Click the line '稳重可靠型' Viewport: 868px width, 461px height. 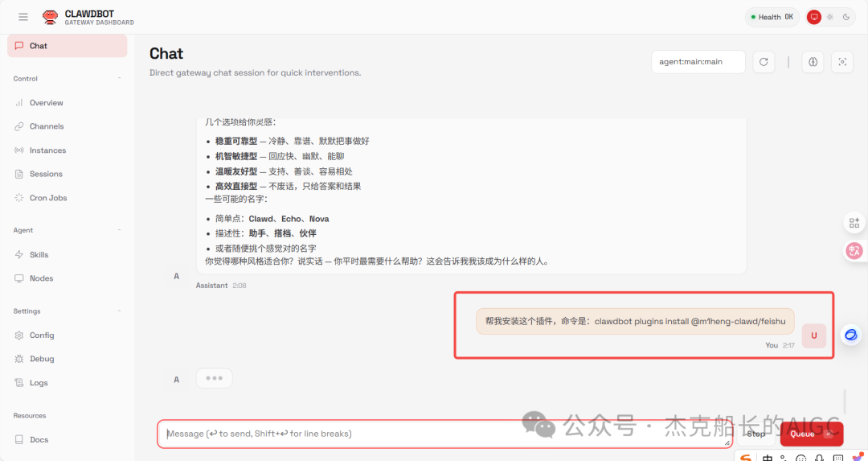[x=292, y=142]
